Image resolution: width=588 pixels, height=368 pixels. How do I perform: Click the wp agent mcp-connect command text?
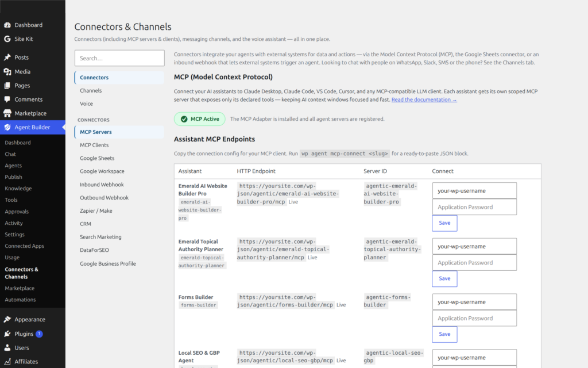pos(345,154)
